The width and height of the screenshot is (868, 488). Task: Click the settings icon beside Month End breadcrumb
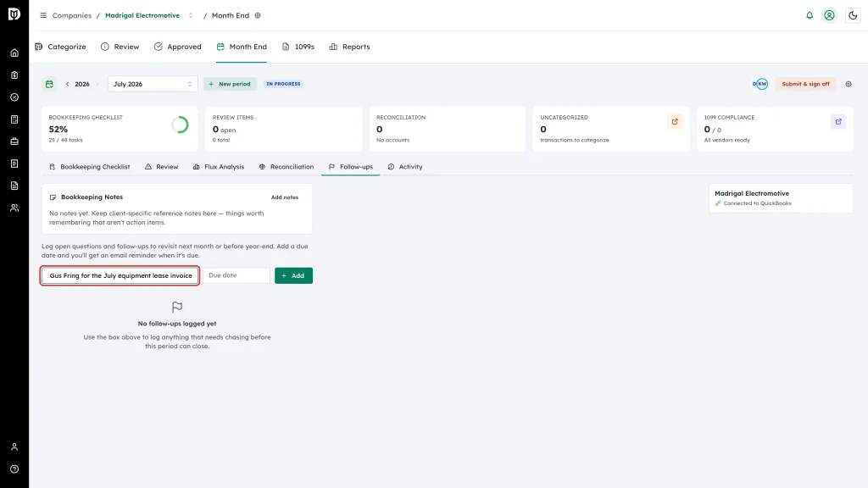(258, 15)
